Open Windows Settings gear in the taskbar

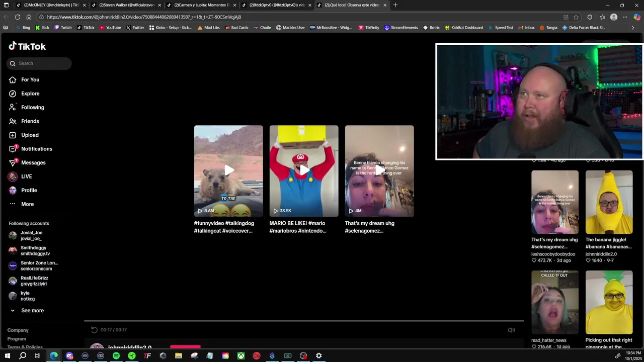pyautogui.click(x=319, y=356)
